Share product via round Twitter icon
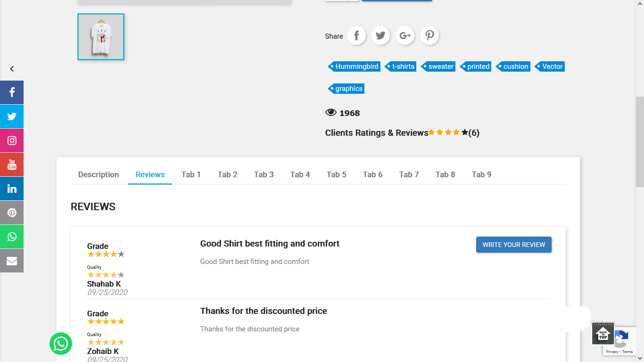This screenshot has width=644, height=362. pyautogui.click(x=380, y=36)
